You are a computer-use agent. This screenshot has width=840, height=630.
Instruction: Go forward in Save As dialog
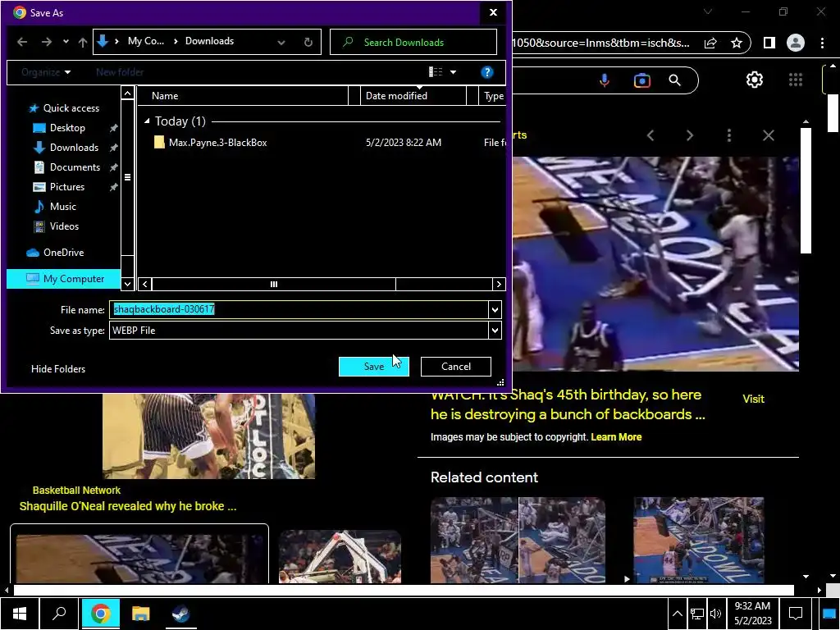pos(47,42)
